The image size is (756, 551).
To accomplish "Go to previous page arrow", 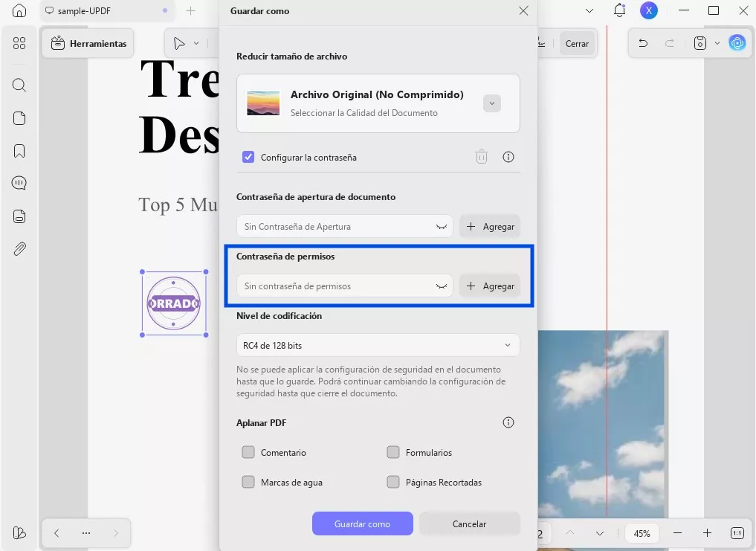I will 56,532.
